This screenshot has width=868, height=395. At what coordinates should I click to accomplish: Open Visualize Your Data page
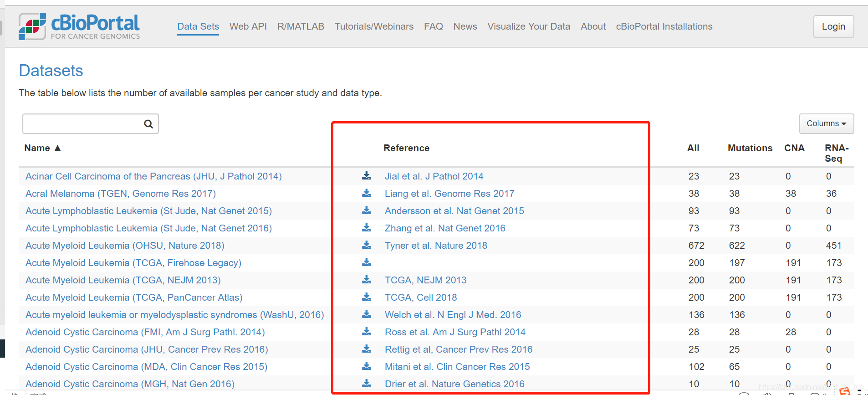tap(529, 26)
